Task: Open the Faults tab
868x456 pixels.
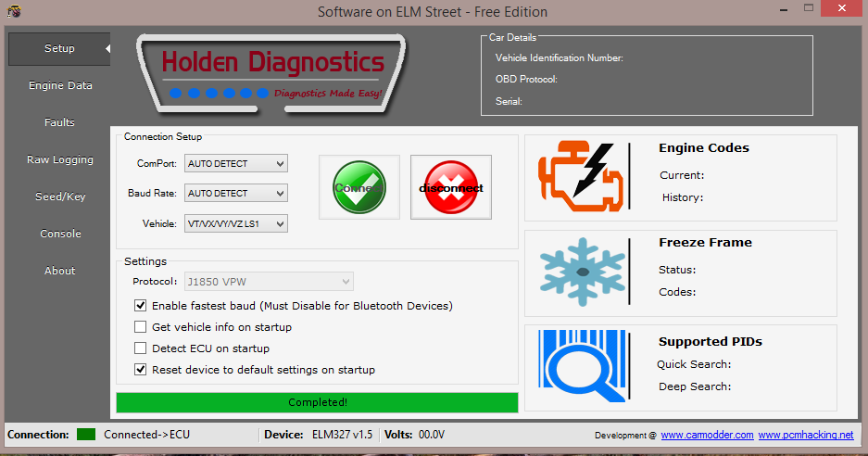Action: coord(60,122)
